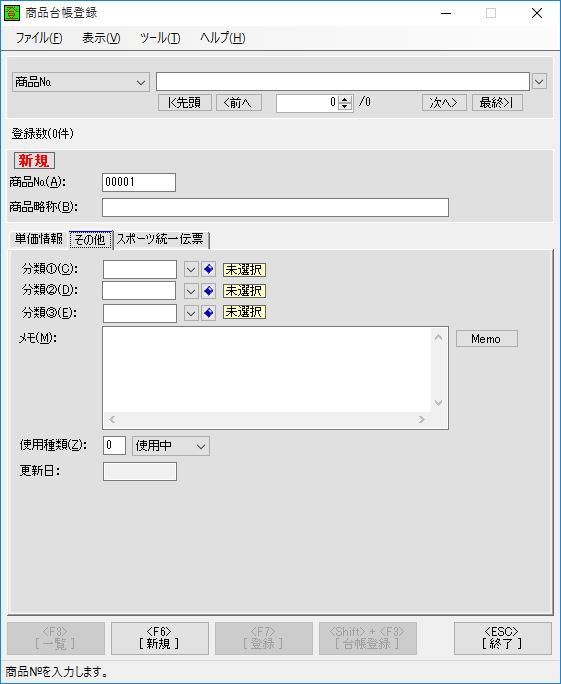Click the <F7> [登録] button

[x=263, y=638]
